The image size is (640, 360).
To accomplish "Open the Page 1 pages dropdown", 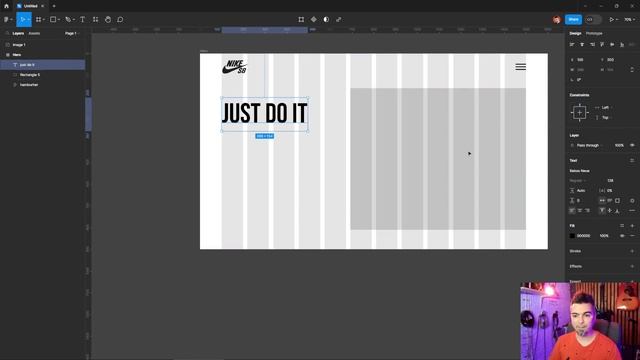I will 72,33.
